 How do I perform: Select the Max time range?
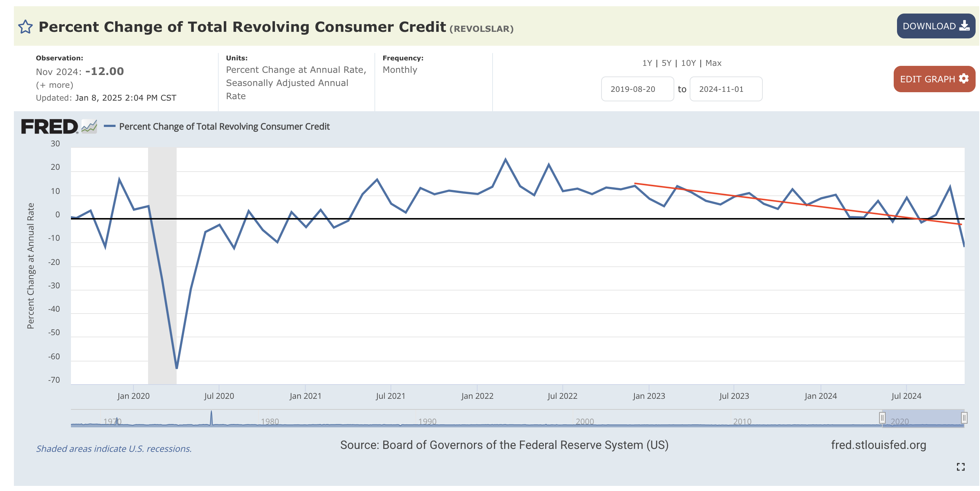(713, 63)
